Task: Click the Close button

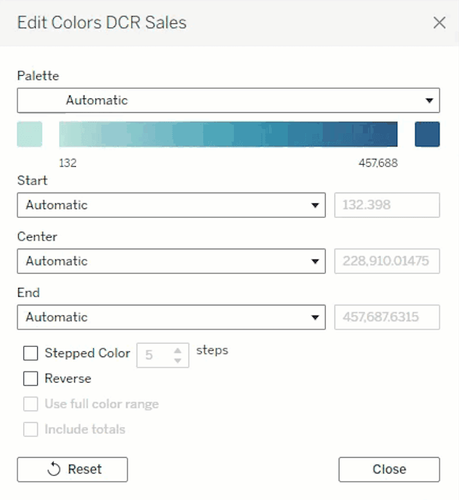Action: [389, 469]
